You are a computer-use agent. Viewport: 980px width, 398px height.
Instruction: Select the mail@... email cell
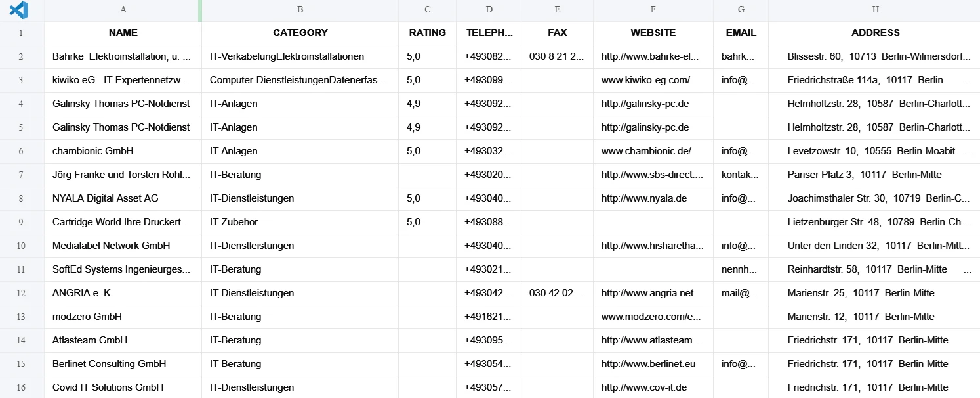741,293
